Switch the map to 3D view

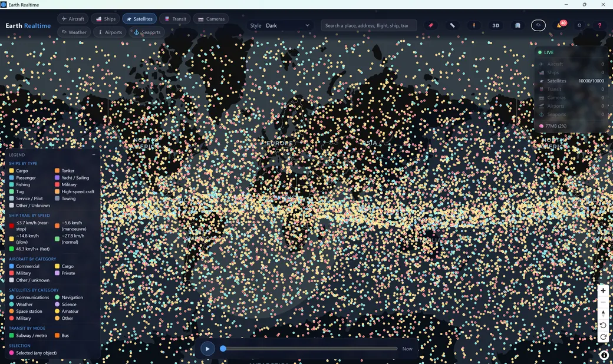click(x=496, y=25)
